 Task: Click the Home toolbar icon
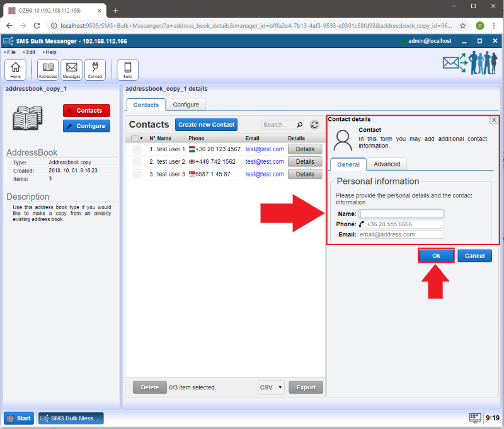pyautogui.click(x=15, y=69)
